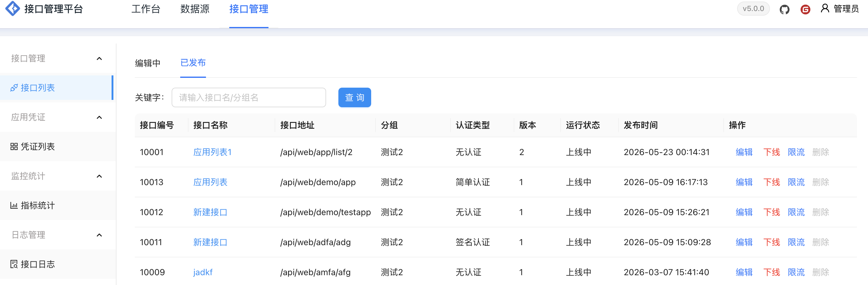This screenshot has width=868, height=285.
Task: Click the /api/web/demo/testapp address cell
Action: click(x=325, y=212)
